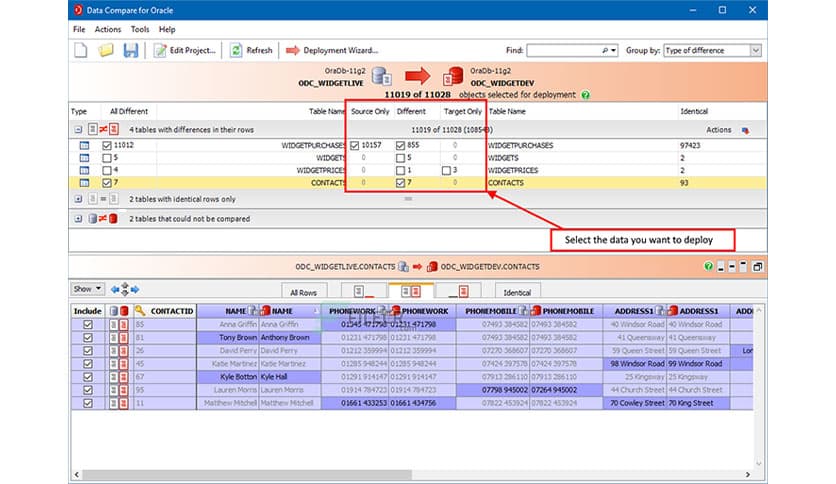The image size is (836, 484).
Task: Select the 07798 945002 phone mobile cell
Action: [493, 390]
